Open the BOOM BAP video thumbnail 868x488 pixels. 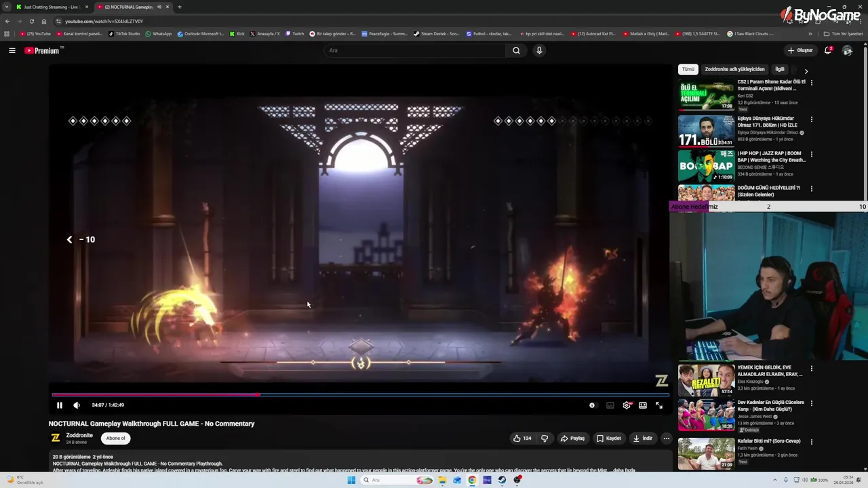pos(707,165)
